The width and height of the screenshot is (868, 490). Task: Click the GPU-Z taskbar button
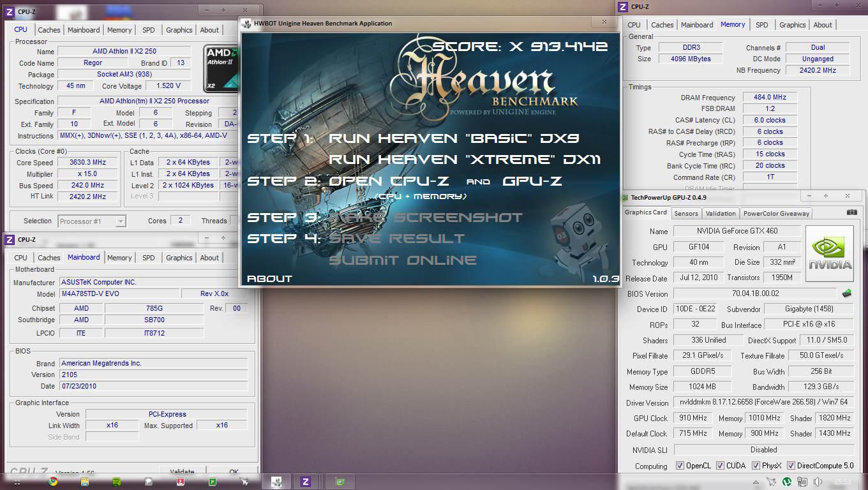pos(340,482)
